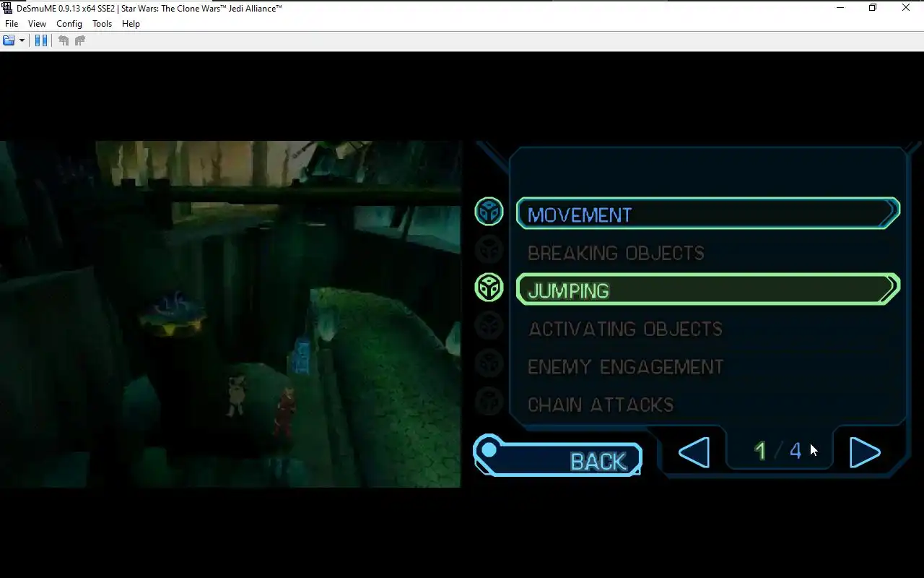Click the ACTIVATING OBJECTS entry

point(625,329)
